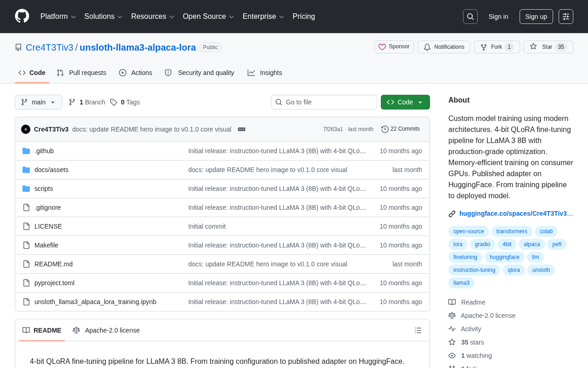Click the Notifications button
The image size is (588, 368).
click(x=444, y=47)
